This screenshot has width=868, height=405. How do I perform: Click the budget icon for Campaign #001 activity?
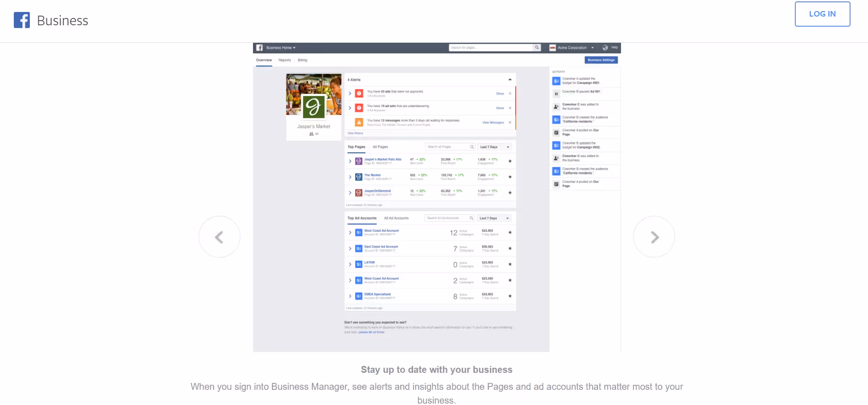pos(556,81)
